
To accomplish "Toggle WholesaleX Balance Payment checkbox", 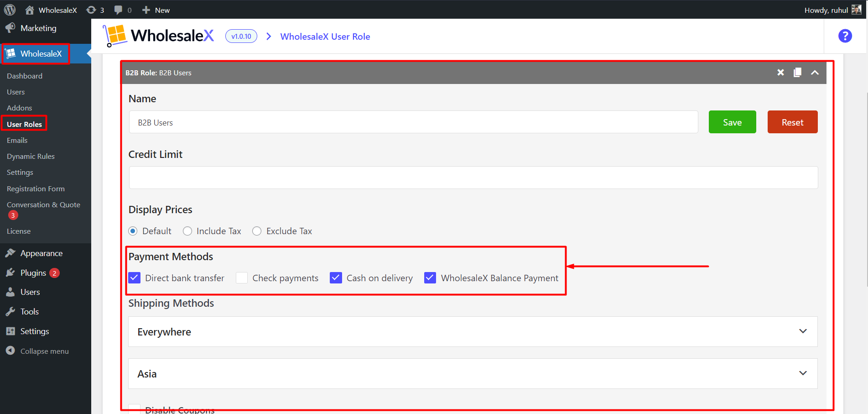I will (430, 278).
